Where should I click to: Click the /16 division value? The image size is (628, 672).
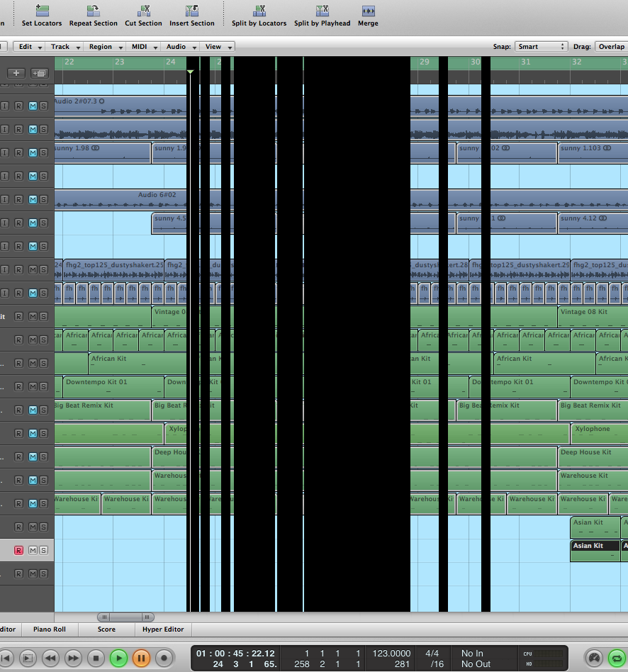click(x=437, y=664)
